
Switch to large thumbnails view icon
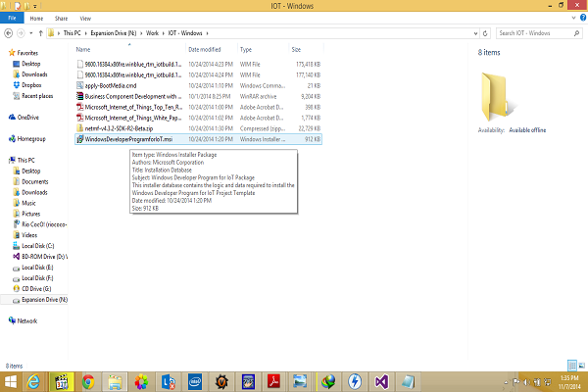click(581, 365)
